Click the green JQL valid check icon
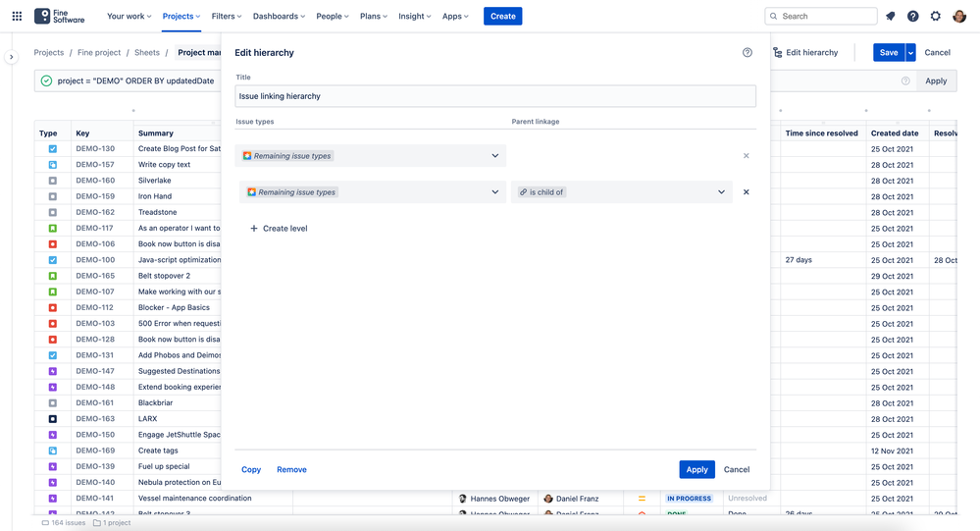The height and width of the screenshot is (531, 980). pos(46,80)
